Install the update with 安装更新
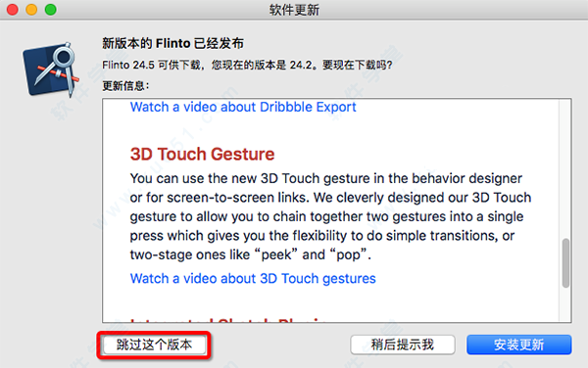The height and width of the screenshot is (368, 588). (519, 345)
